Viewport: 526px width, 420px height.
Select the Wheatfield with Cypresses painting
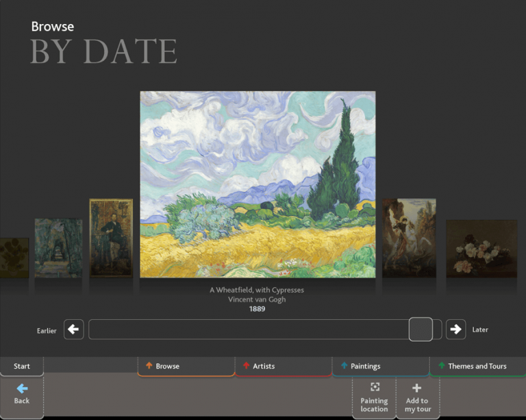pos(258,184)
